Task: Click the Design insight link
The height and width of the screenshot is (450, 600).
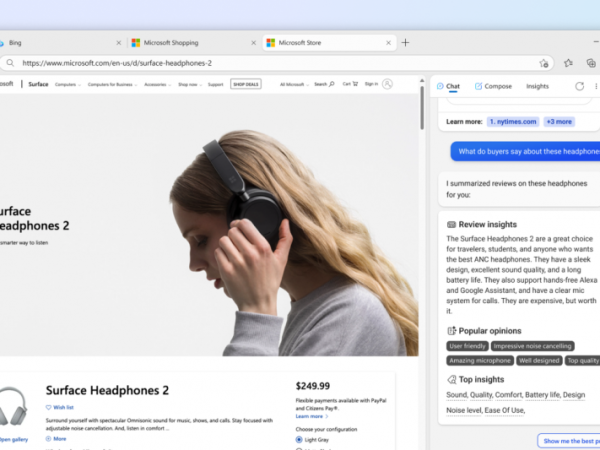Action: [x=574, y=395]
